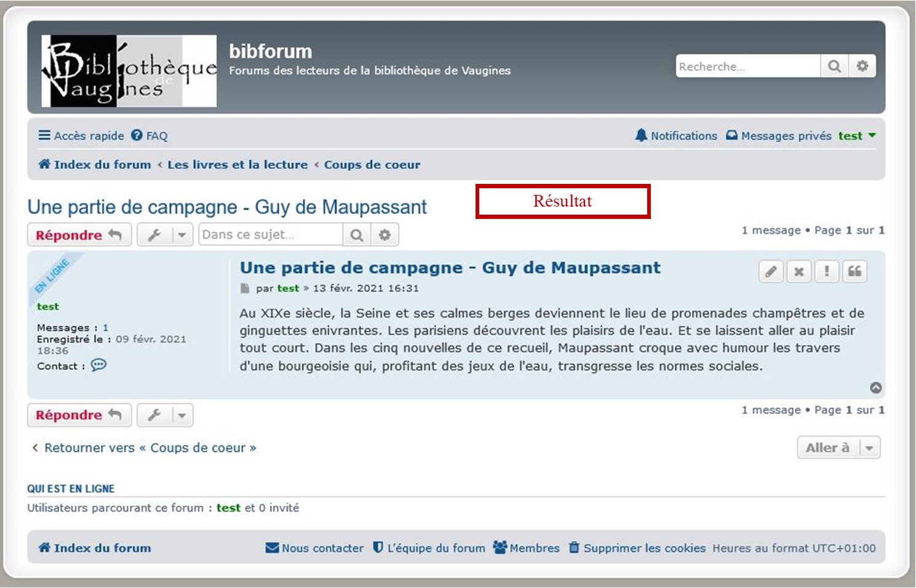Report this post with exclamation icon
This screenshot has height=588, width=916.
click(x=827, y=271)
